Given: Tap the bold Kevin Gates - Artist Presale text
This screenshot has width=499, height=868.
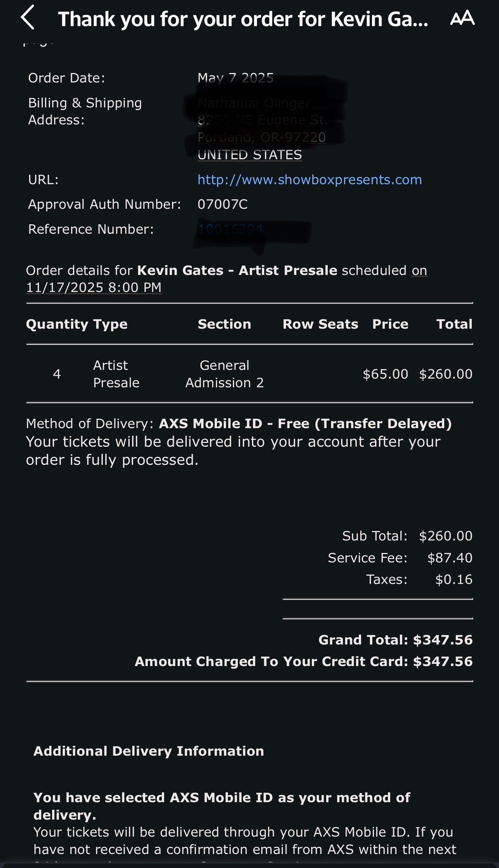Looking at the screenshot, I should 237,270.
